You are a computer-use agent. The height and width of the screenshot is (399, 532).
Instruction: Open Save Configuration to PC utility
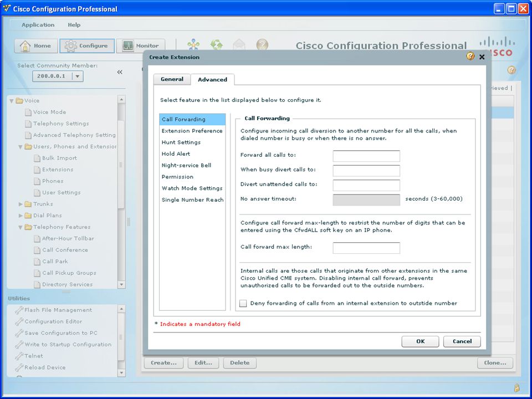pyautogui.click(x=61, y=333)
